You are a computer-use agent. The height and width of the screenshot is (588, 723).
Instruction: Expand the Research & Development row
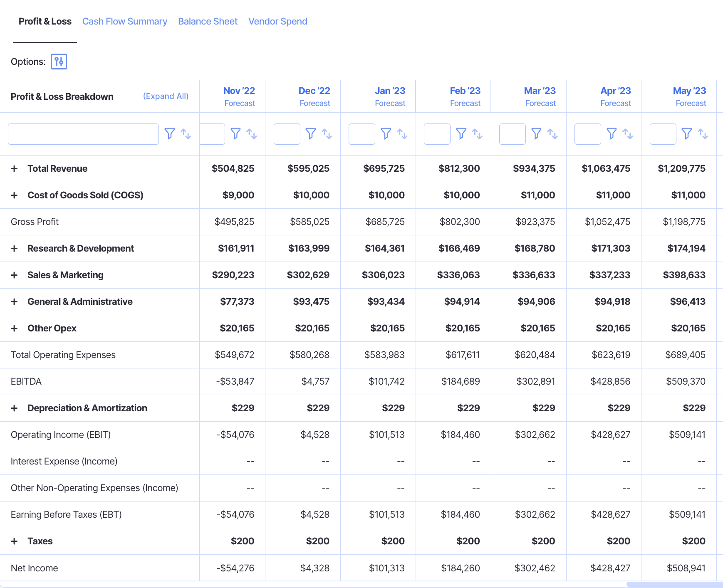coord(14,248)
